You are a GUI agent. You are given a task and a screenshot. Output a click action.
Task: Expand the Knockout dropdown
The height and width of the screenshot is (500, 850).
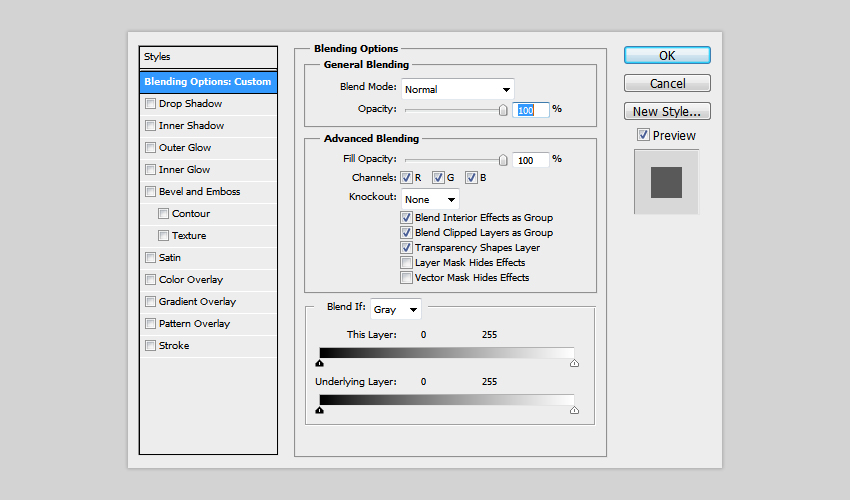tap(430, 199)
